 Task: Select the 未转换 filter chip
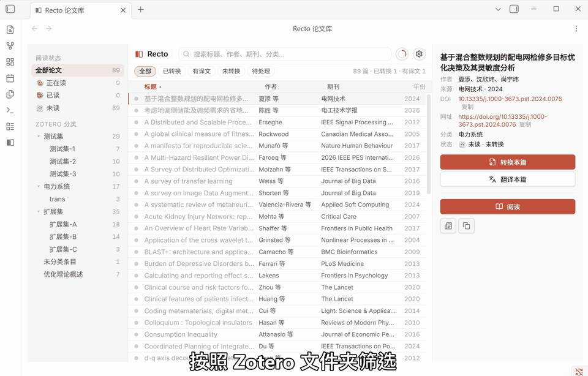(231, 71)
